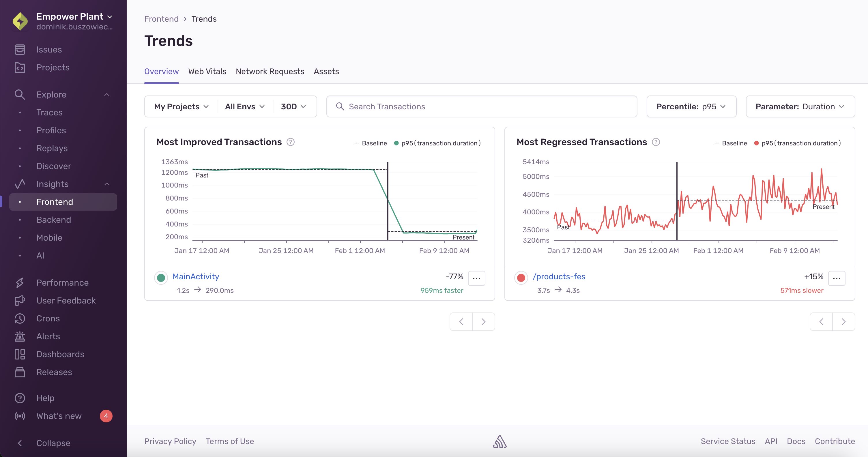Open Crons via its clock icon
Image resolution: width=868 pixels, height=457 pixels.
point(20,318)
